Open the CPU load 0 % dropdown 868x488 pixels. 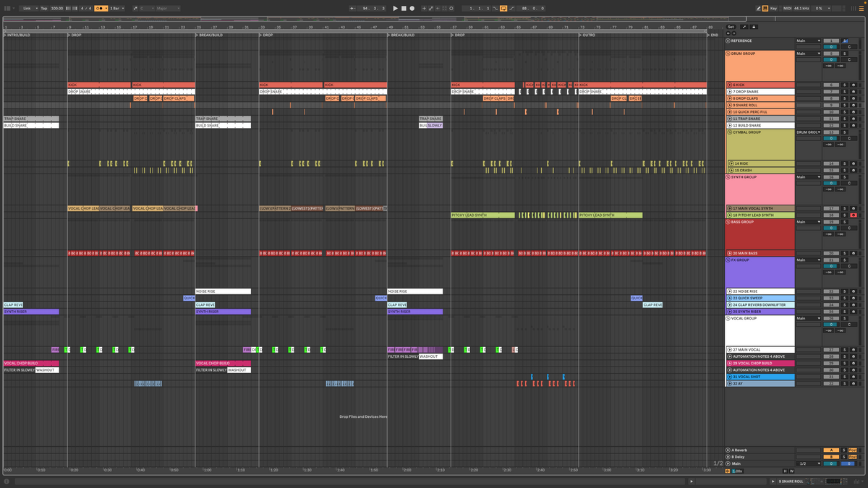(x=820, y=8)
